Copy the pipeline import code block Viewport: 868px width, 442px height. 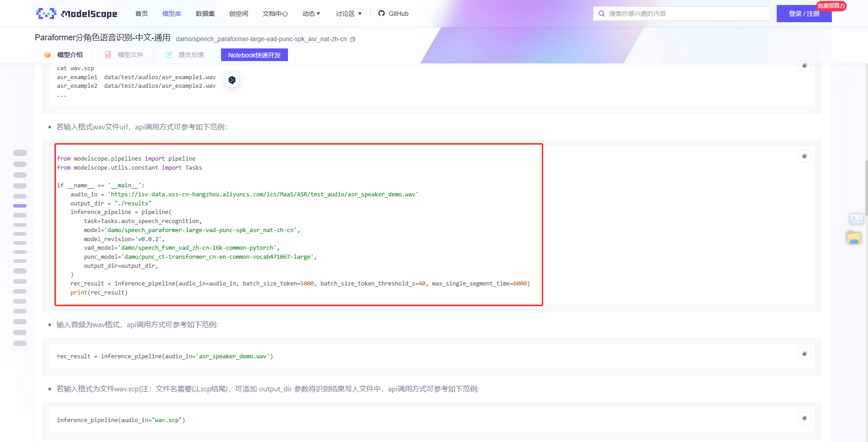[x=804, y=156]
